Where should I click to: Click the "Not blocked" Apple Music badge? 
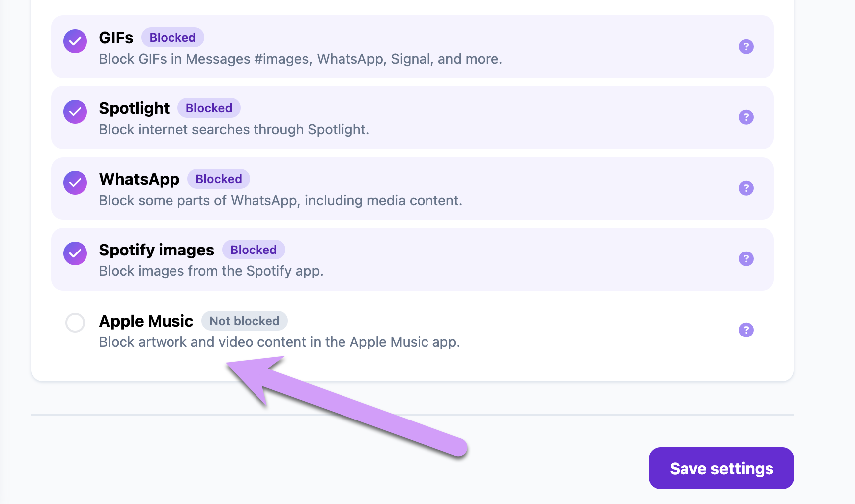244,321
